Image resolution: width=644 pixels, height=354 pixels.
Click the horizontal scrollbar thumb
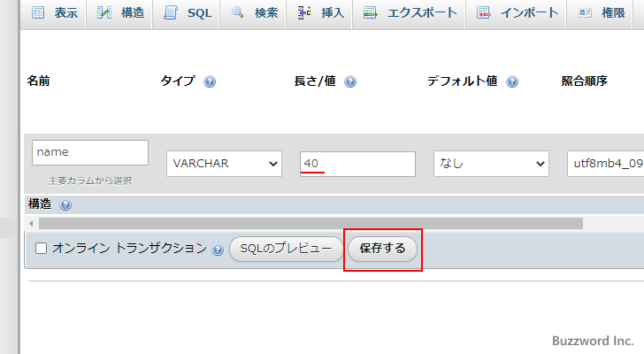click(310, 223)
